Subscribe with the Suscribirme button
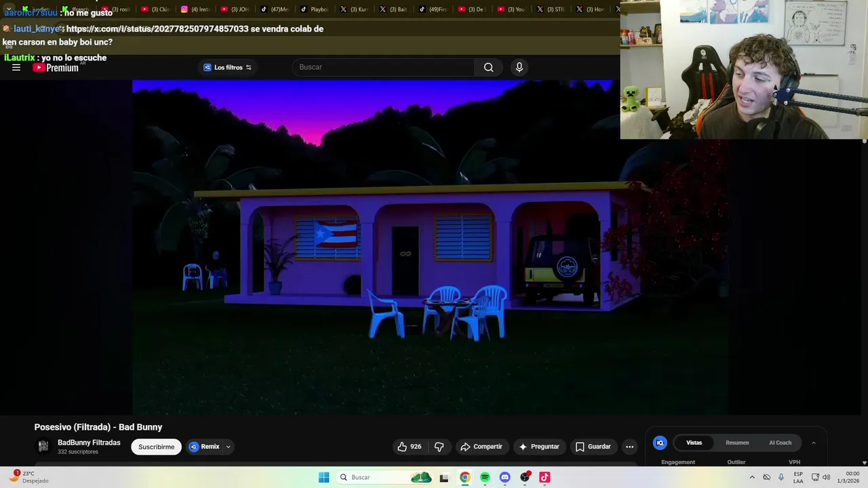The height and width of the screenshot is (488, 868). [157, 447]
